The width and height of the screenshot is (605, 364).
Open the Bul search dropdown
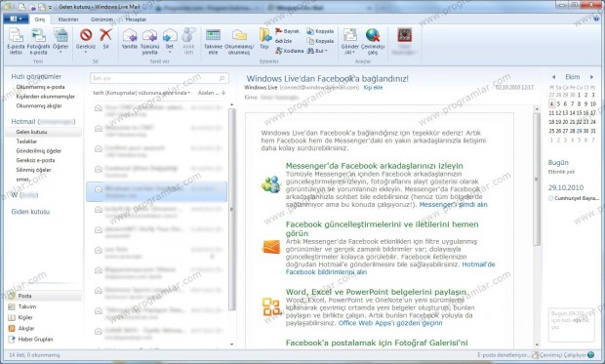317,51
